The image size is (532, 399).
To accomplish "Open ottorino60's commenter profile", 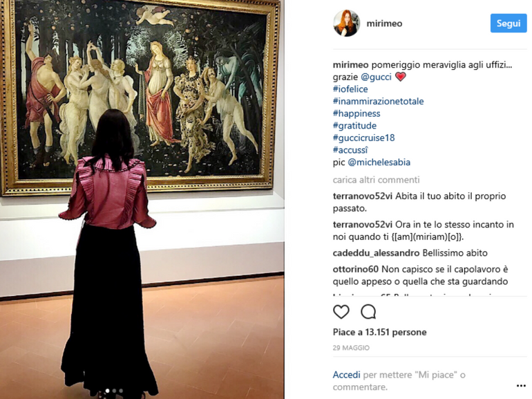I will [355, 269].
